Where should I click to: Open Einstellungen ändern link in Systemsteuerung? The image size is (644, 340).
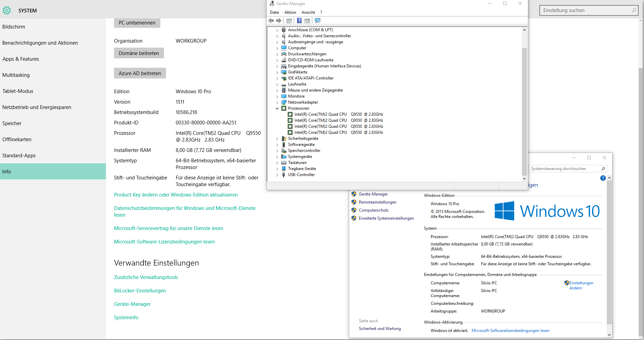(x=581, y=285)
